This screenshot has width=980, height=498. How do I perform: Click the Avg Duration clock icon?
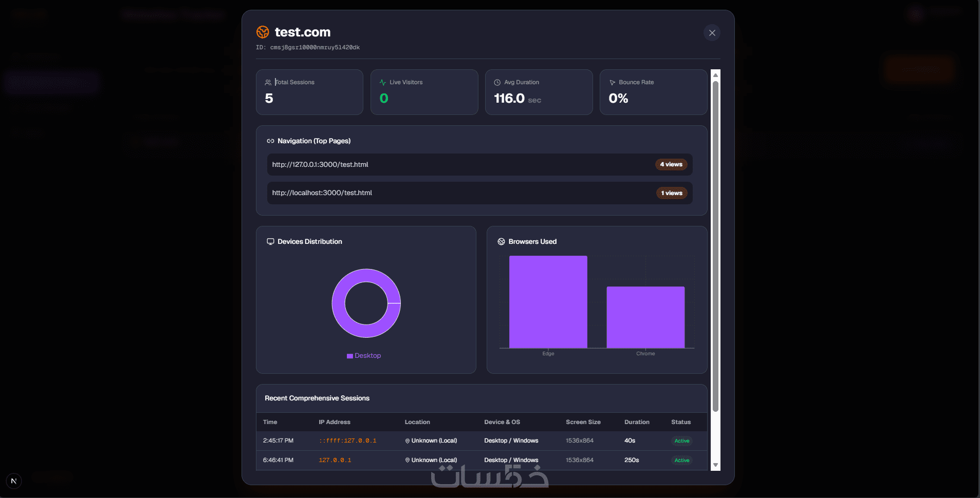click(497, 82)
